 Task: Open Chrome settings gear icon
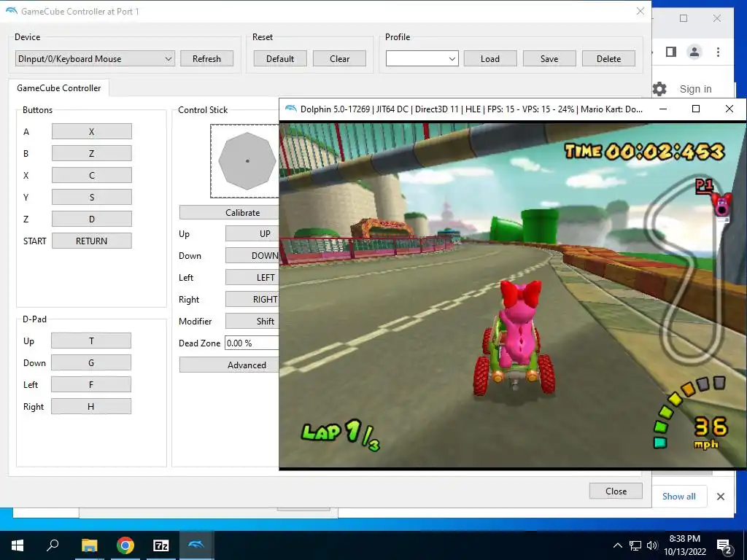pos(659,88)
